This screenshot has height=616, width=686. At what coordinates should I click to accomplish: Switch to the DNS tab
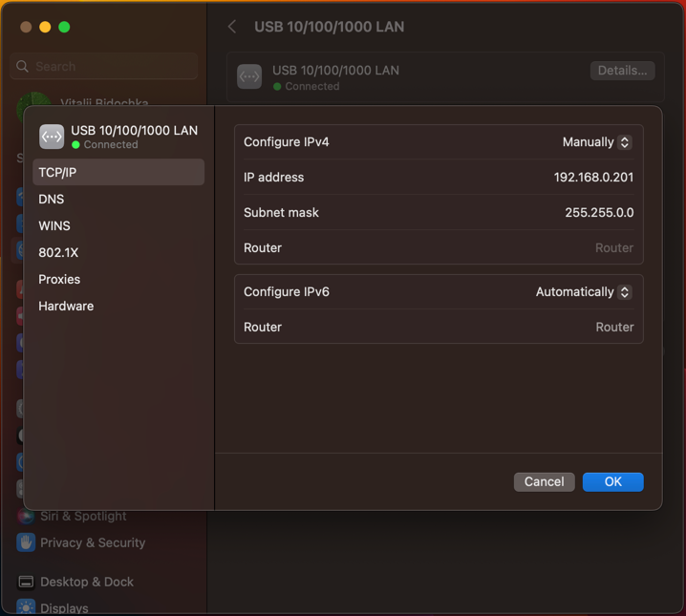pyautogui.click(x=52, y=199)
